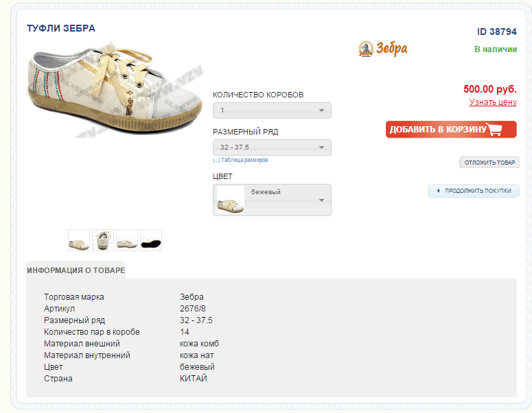Image resolution: width=532 pixels, height=413 pixels.
Task: Click the Туфли Зебра product title
Action: pos(61,29)
